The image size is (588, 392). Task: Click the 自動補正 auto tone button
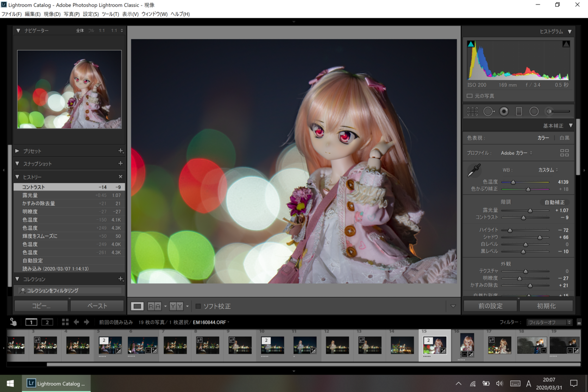[554, 202]
